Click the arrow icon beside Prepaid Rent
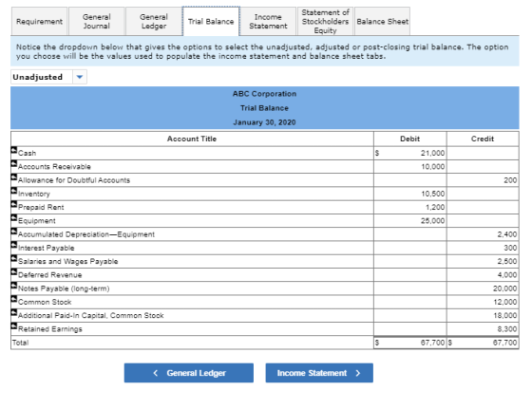Screen dimensions: 532x409 click(14, 204)
